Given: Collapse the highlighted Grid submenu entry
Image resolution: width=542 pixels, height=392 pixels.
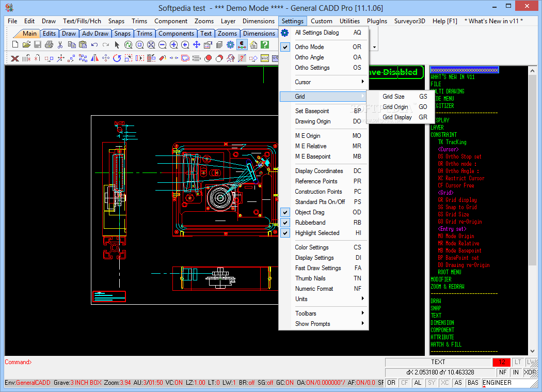Looking at the screenshot, I should (324, 97).
